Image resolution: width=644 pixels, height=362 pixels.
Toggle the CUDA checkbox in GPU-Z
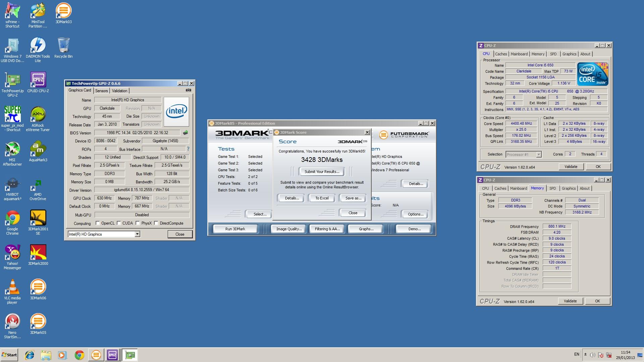tap(119, 223)
